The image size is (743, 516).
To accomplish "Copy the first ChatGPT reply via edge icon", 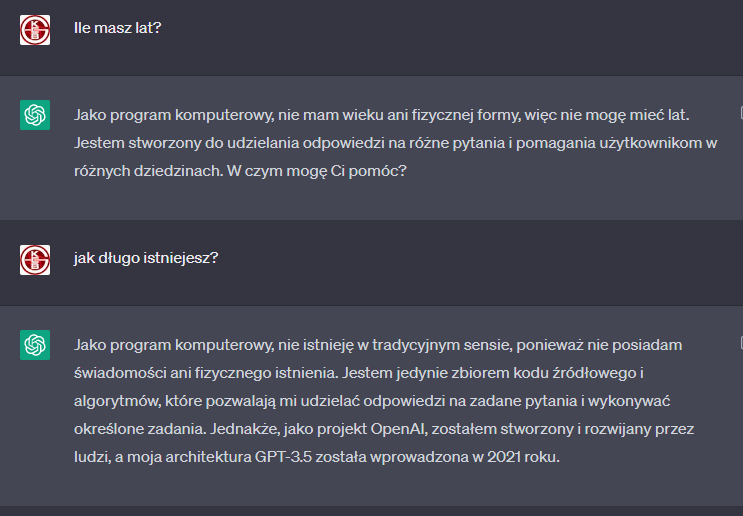I will (741, 113).
